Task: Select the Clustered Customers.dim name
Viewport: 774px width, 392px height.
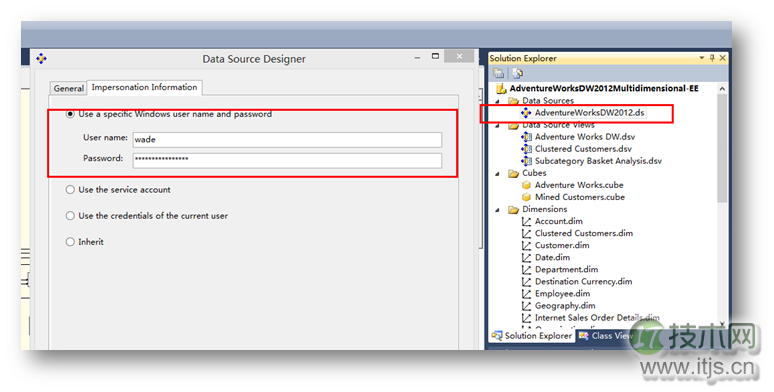Action: pos(584,233)
